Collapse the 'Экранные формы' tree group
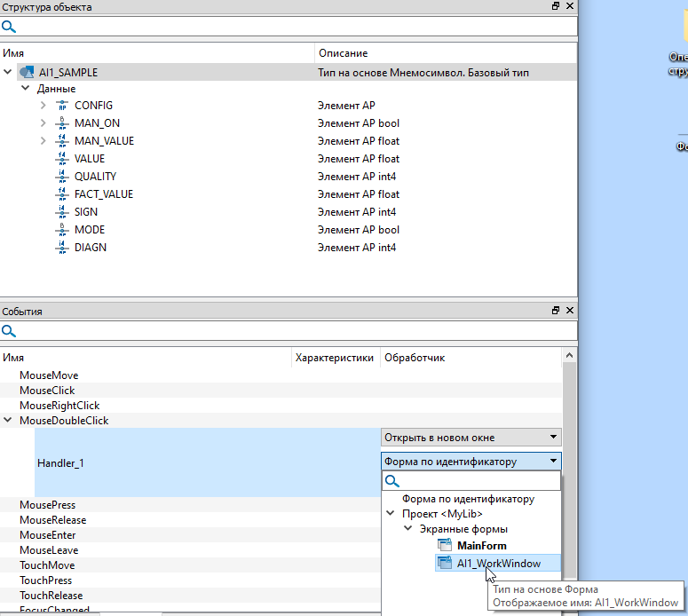 click(408, 529)
